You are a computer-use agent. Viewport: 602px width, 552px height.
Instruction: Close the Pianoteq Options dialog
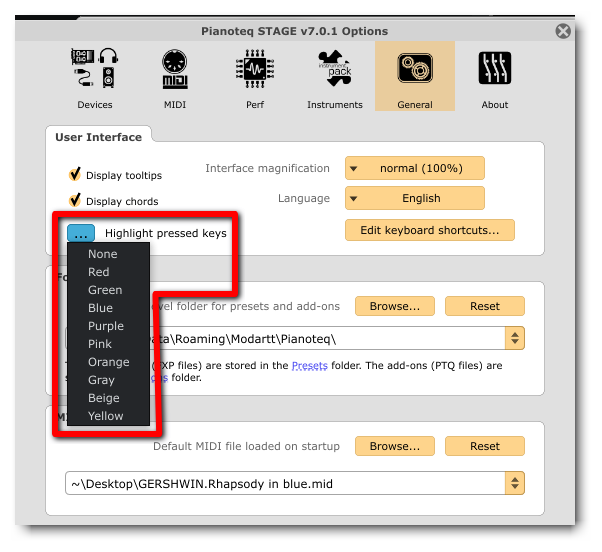[563, 31]
